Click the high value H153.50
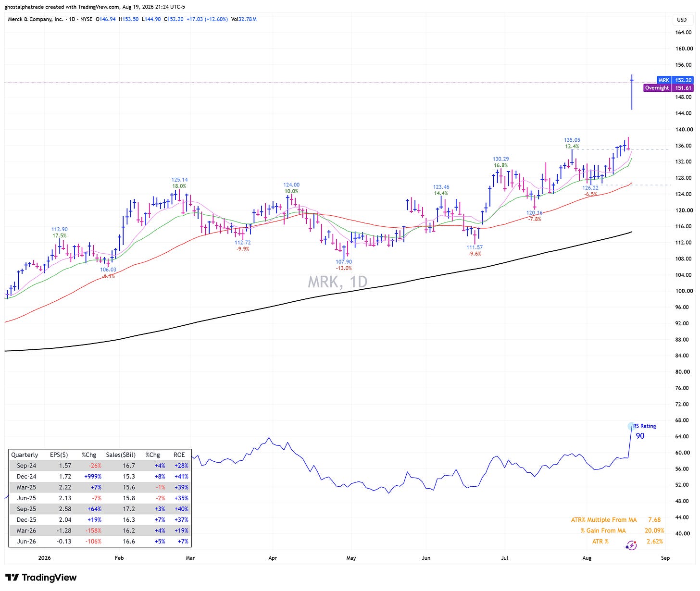Viewport: 700px width, 591px height. pyautogui.click(x=128, y=20)
